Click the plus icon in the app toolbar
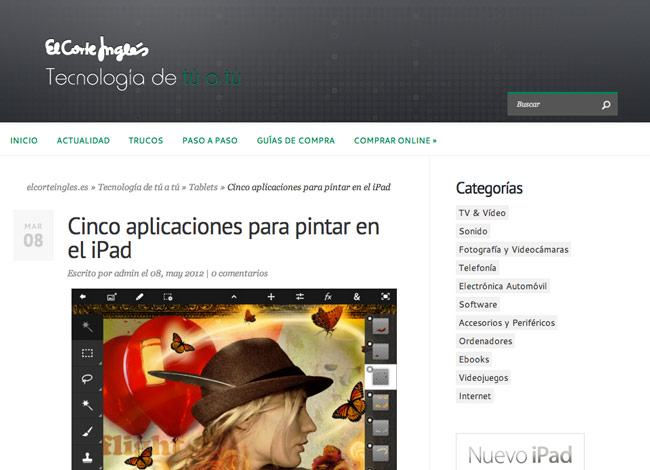 coord(271,297)
